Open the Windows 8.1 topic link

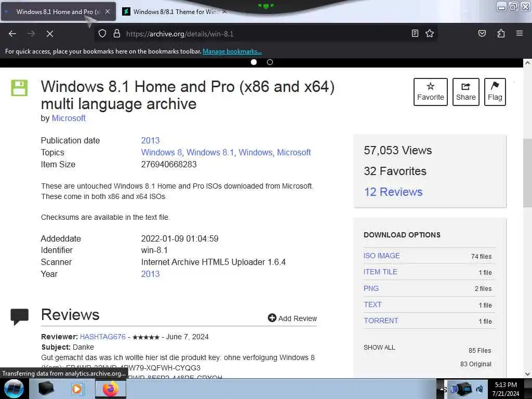(x=210, y=152)
